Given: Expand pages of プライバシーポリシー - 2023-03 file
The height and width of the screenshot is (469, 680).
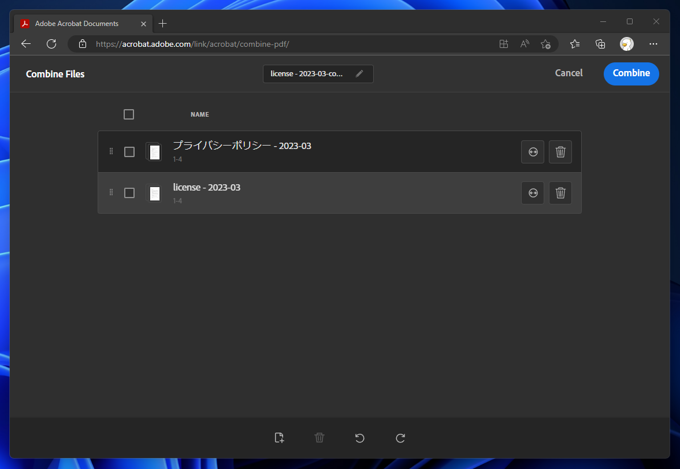Looking at the screenshot, I should pyautogui.click(x=533, y=152).
